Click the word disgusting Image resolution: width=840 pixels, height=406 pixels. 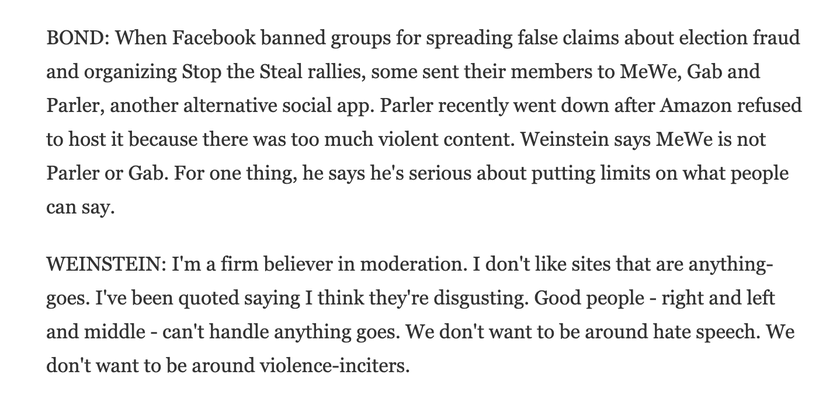click(480, 298)
